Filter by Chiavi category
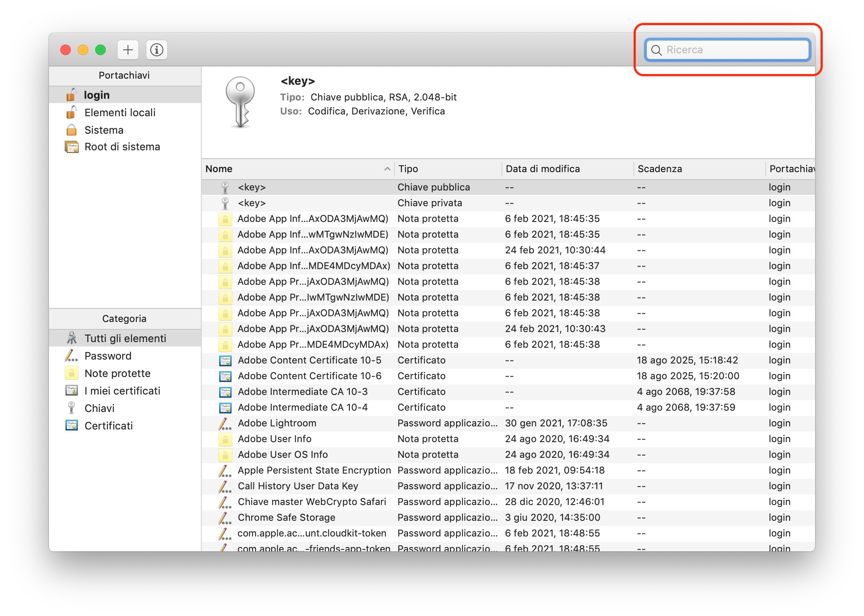 pyautogui.click(x=99, y=408)
